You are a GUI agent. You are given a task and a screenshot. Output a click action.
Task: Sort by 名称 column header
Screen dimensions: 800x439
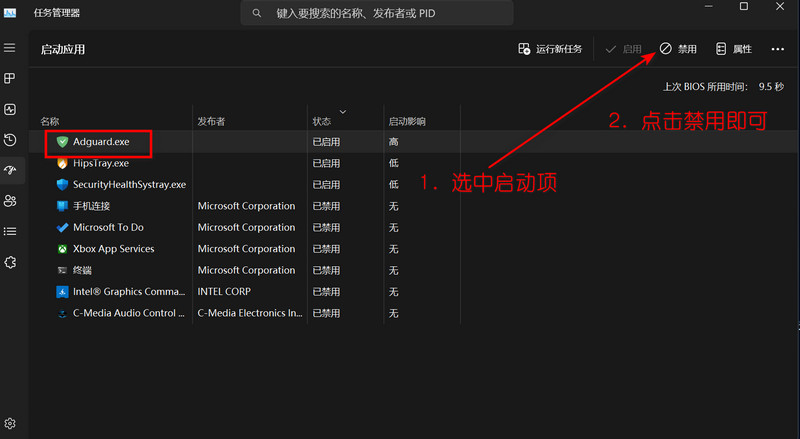pos(49,121)
